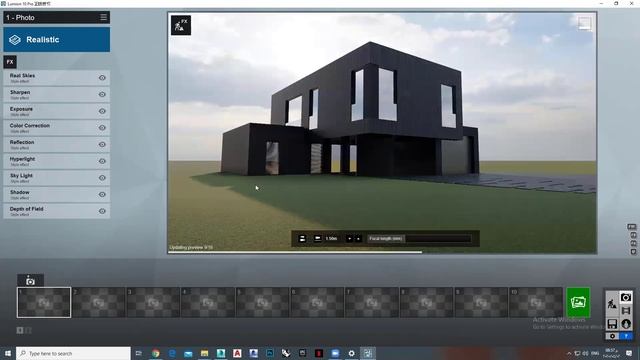Select photo slot 3 thumbnail
640x360 pixels.
pyautogui.click(x=153, y=302)
